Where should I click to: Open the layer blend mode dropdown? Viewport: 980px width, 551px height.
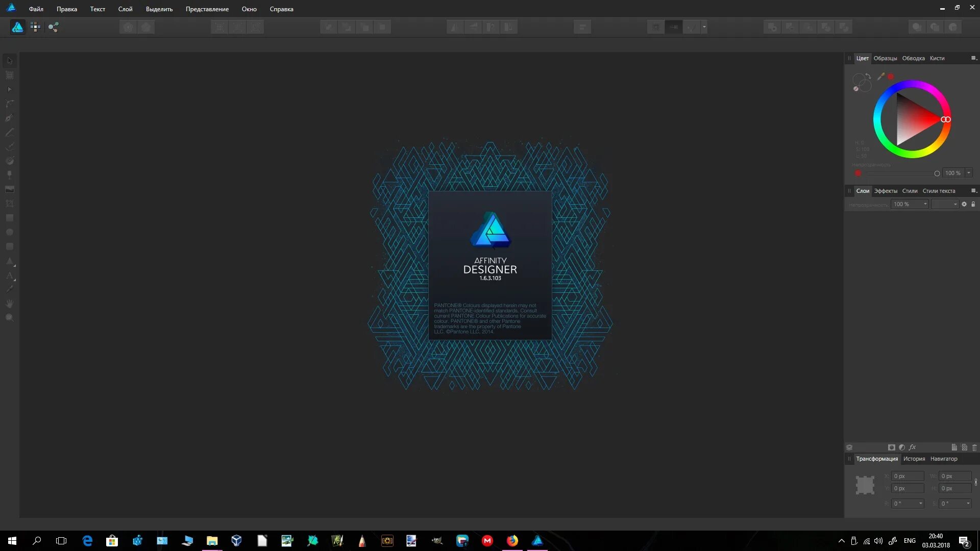click(x=945, y=204)
